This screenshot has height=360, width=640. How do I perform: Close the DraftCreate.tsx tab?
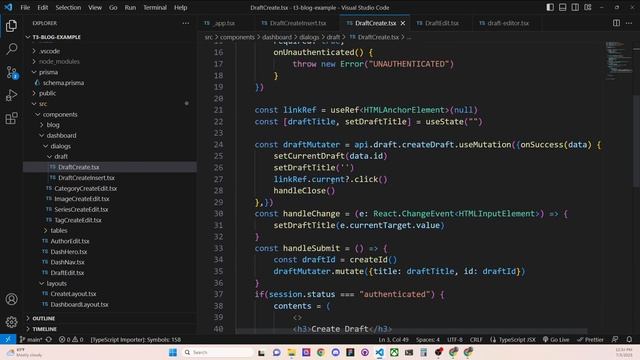click(x=403, y=23)
